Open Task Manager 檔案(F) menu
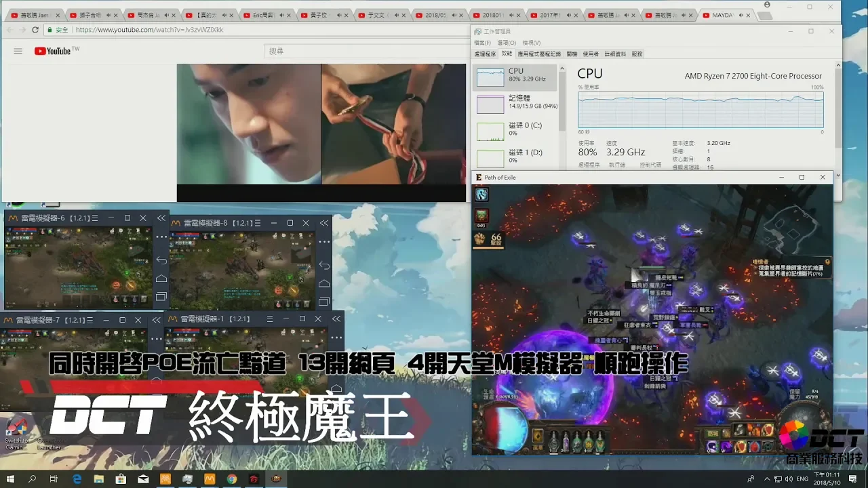 tap(482, 43)
